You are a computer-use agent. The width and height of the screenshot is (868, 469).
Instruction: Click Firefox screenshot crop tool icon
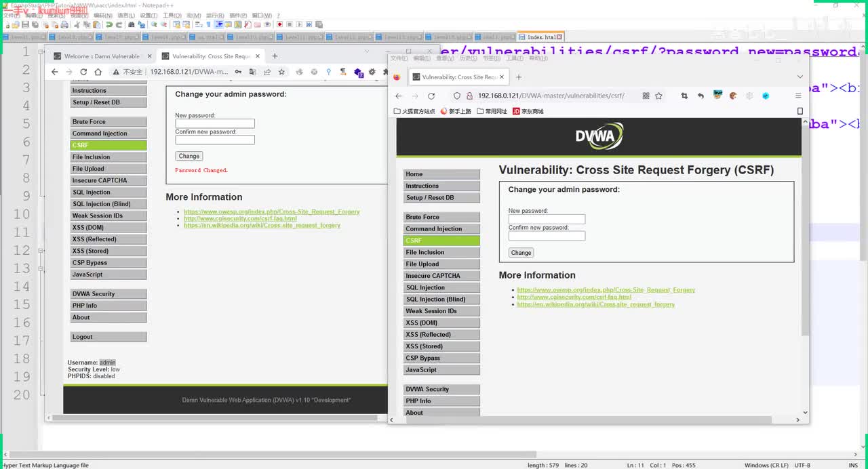coord(684,96)
